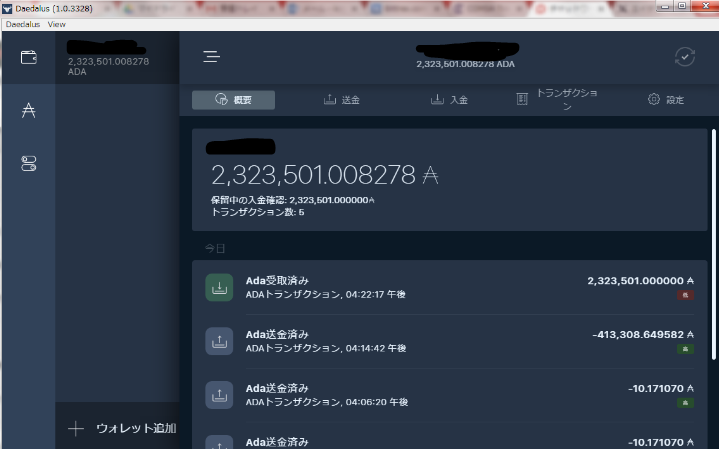Click the トランザクション数: 5 text
Image resolution: width=719 pixels, height=449 pixels.
pos(258,212)
